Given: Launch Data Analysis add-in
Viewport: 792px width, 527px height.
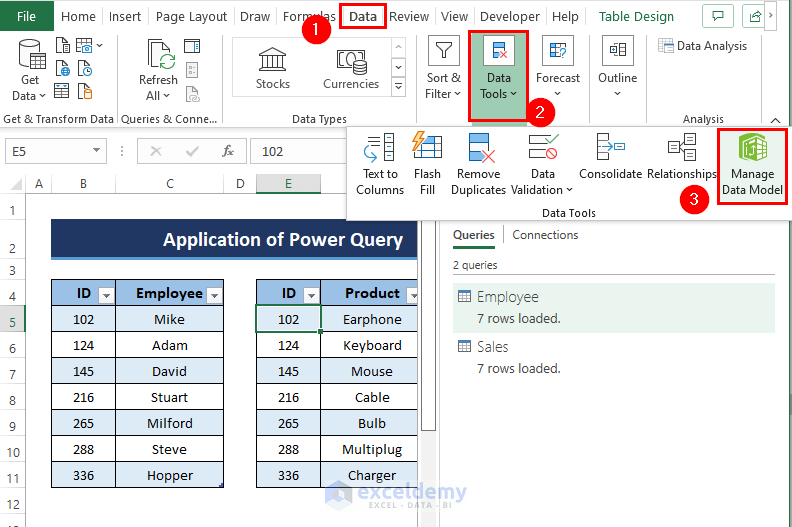Looking at the screenshot, I should click(703, 46).
